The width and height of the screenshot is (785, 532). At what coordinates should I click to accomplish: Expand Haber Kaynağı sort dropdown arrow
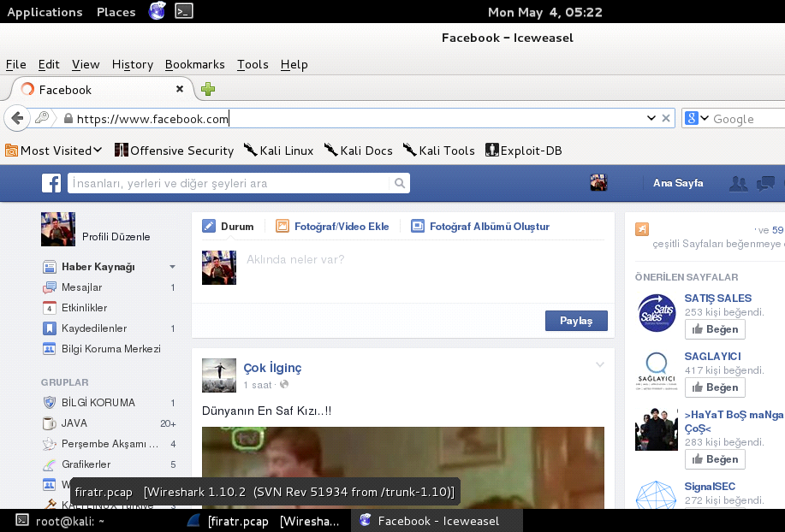click(172, 267)
